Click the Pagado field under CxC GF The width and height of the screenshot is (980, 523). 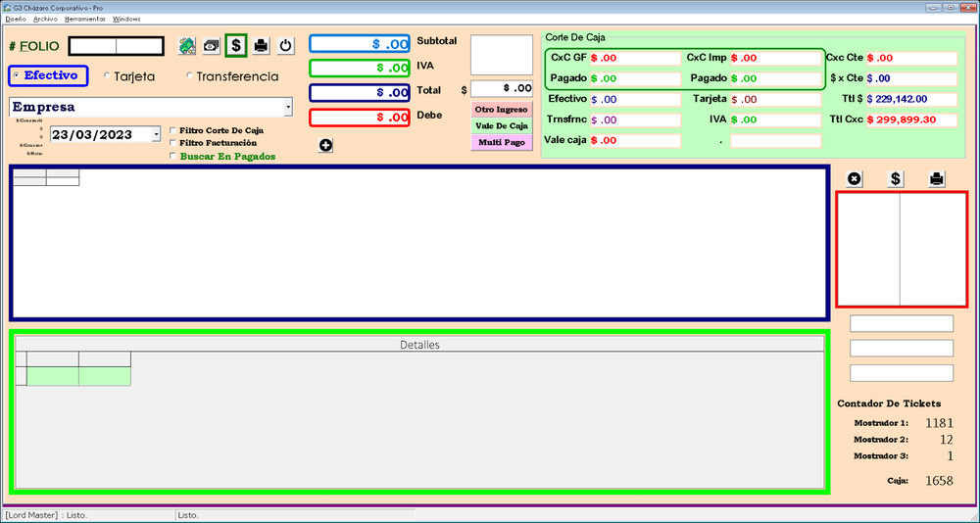pos(635,78)
